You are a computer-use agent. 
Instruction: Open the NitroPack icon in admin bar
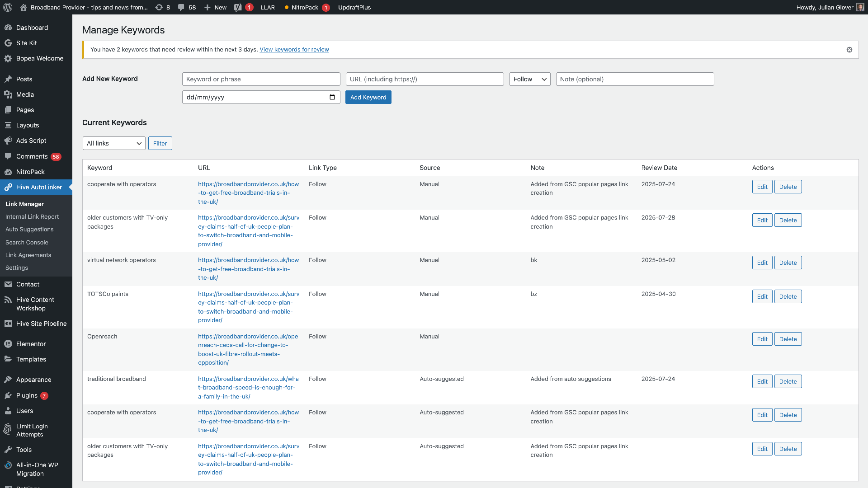pyautogui.click(x=287, y=7)
